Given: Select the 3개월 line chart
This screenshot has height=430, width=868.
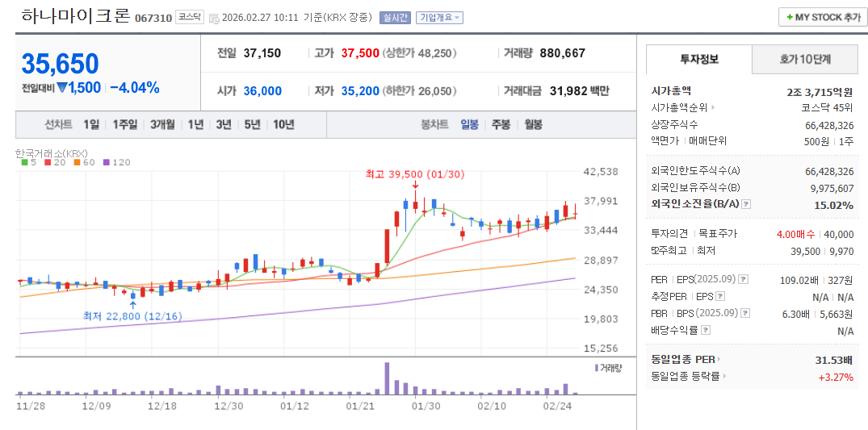Looking at the screenshot, I should click(x=162, y=124).
